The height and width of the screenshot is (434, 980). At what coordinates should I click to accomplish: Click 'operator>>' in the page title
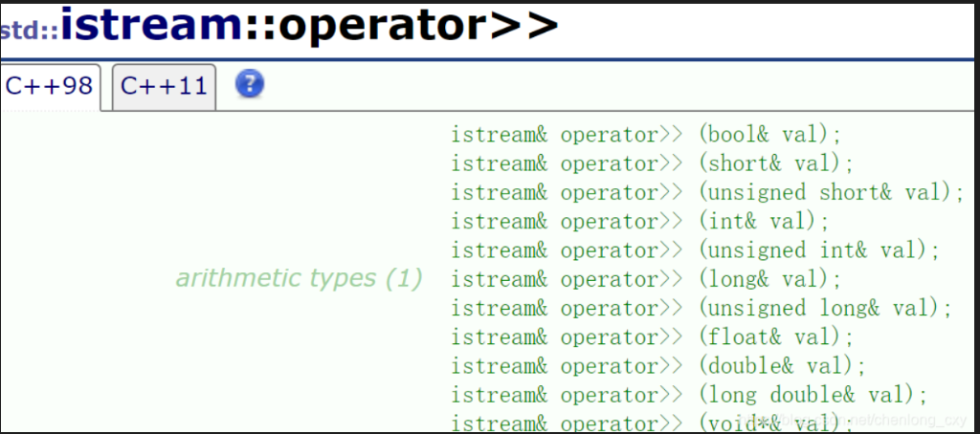418,26
